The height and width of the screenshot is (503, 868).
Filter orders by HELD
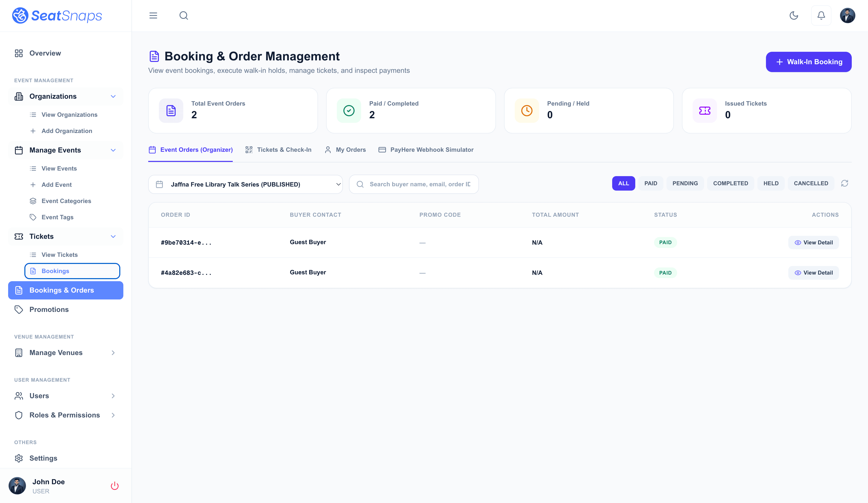click(771, 183)
